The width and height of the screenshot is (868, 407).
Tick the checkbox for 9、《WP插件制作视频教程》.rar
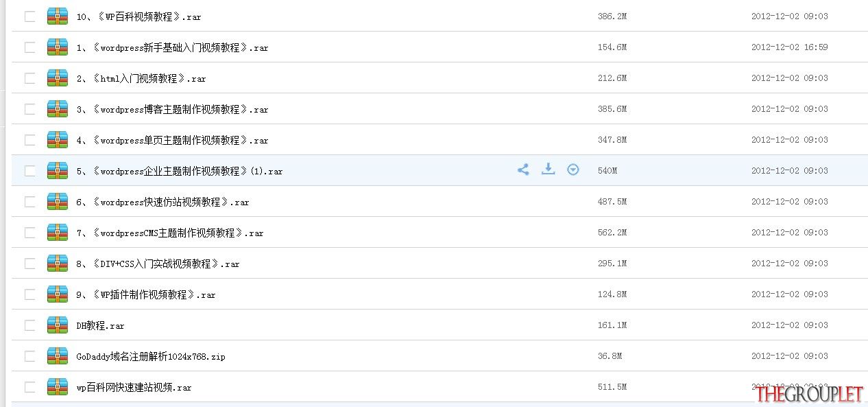coord(29,294)
